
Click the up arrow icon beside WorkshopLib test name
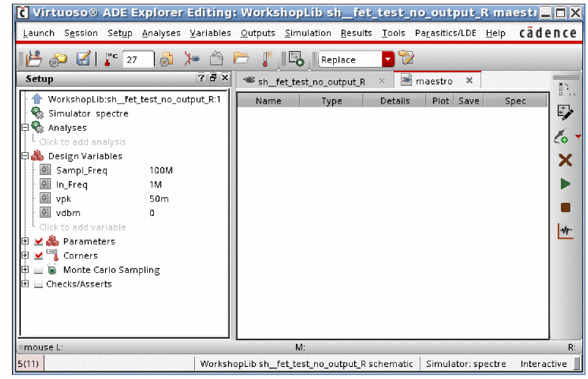37,99
